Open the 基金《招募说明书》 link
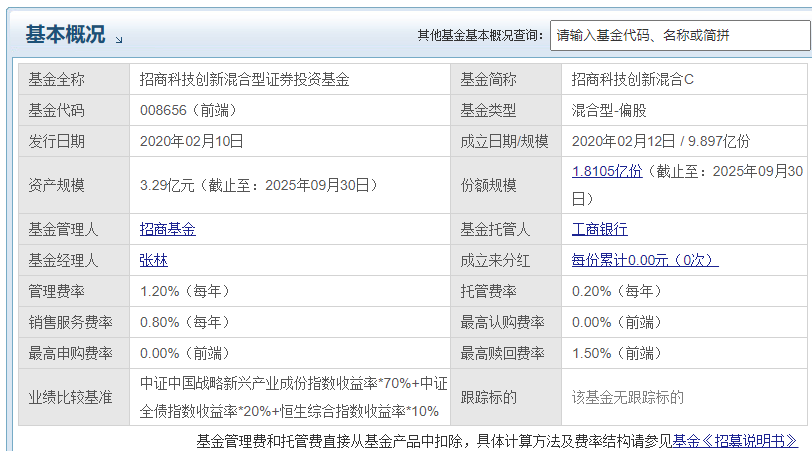Screen dimensions: 812x451 tap(735, 441)
